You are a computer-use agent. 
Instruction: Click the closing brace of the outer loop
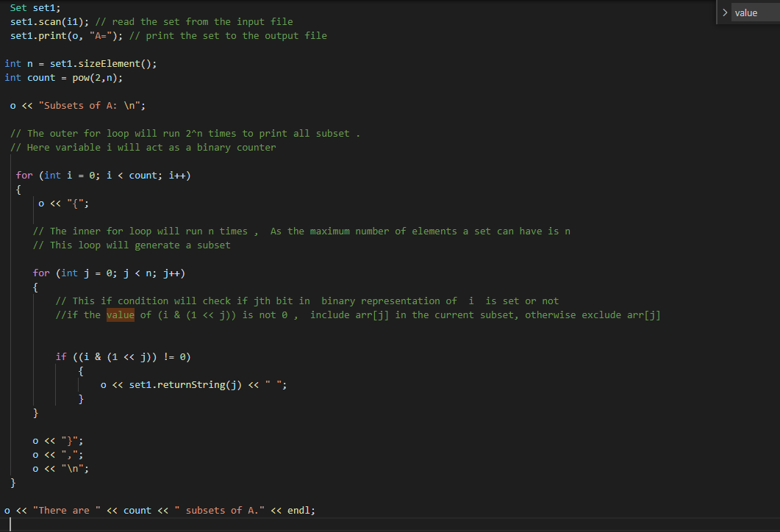click(x=13, y=483)
